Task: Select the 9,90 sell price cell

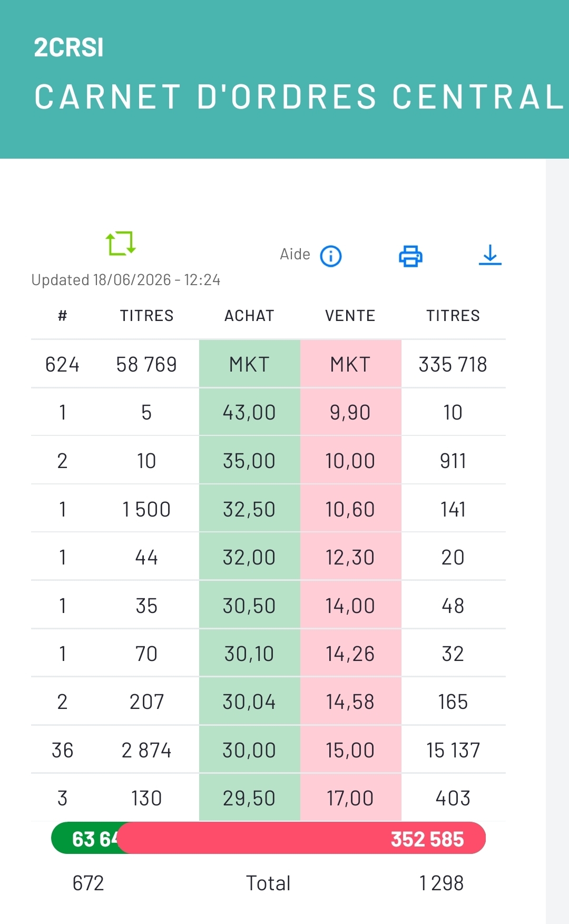Action: tap(351, 412)
